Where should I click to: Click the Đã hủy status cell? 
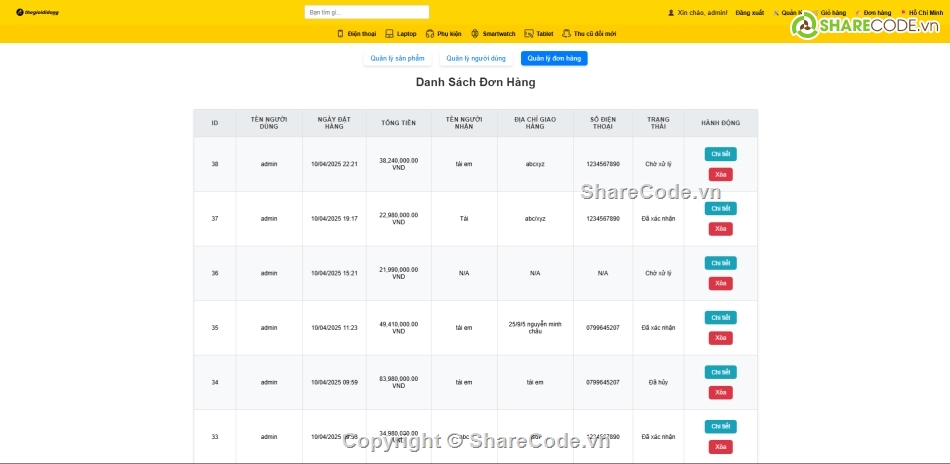click(658, 382)
